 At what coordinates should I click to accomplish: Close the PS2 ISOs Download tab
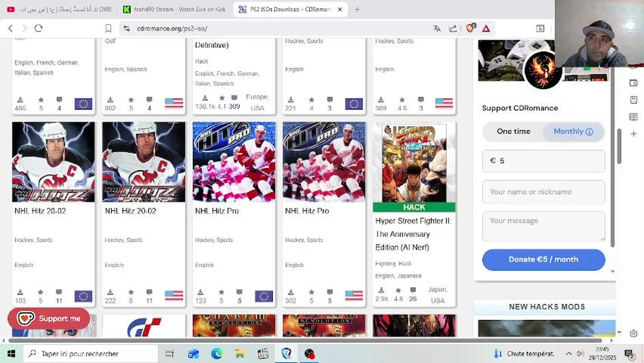click(340, 9)
